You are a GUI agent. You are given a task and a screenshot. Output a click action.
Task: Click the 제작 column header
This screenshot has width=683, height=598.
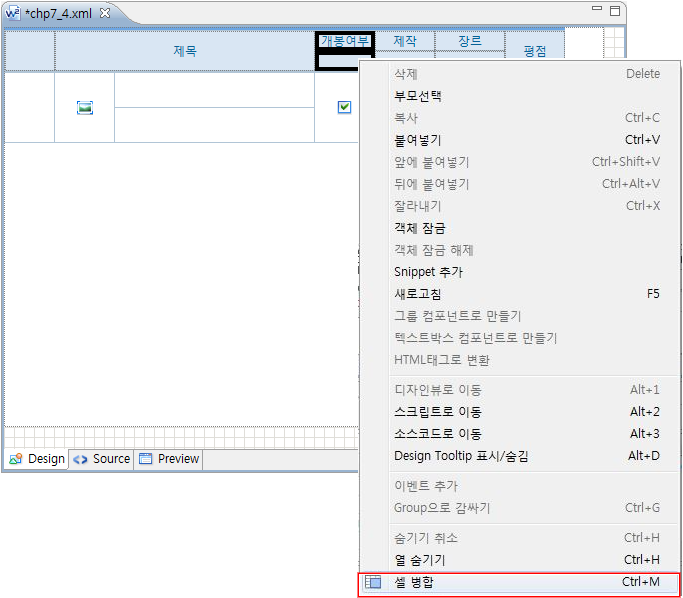(405, 41)
